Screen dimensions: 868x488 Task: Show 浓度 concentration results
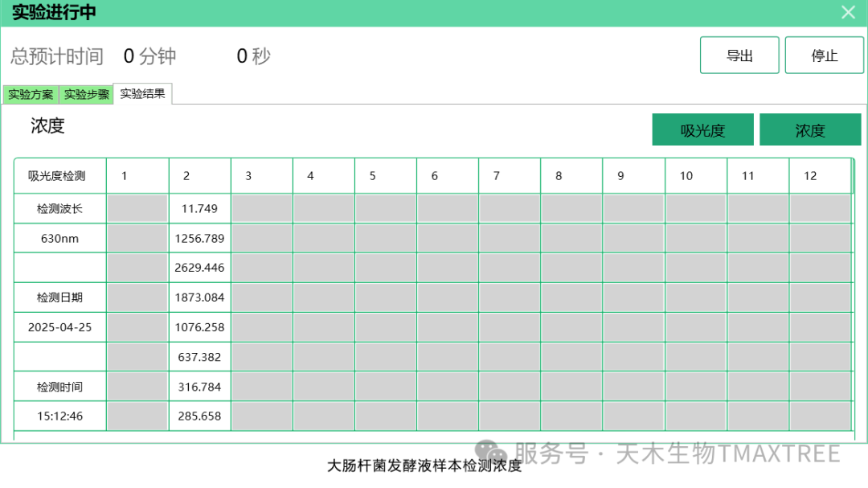[809, 130]
